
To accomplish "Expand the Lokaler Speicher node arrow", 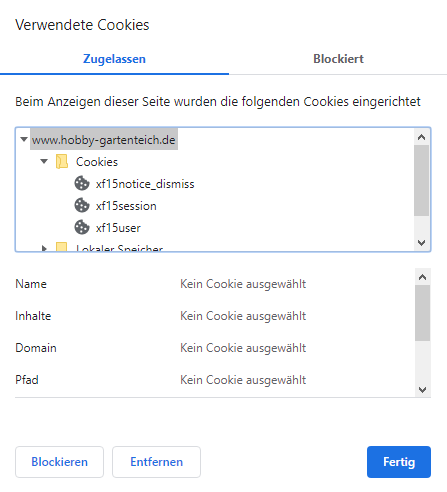I will (44, 248).
